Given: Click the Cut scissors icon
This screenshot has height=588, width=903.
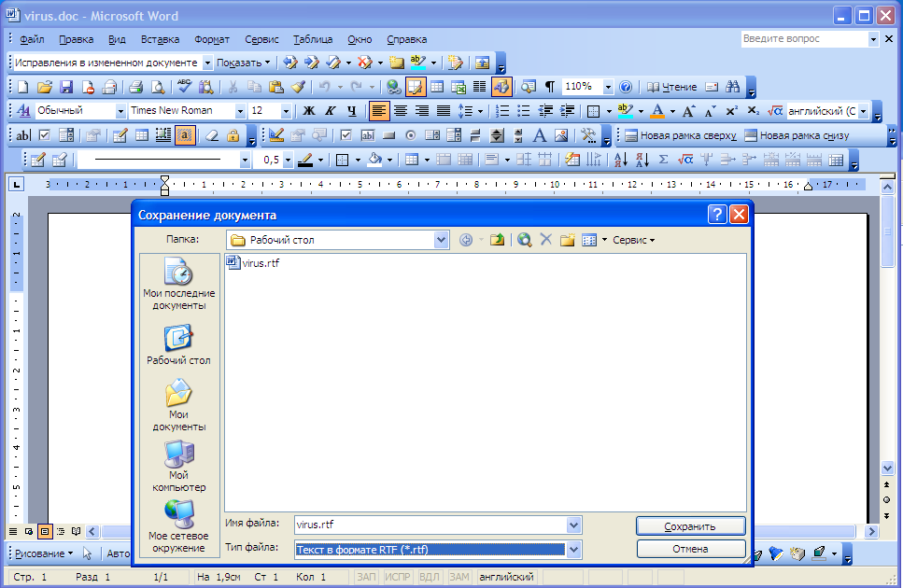Looking at the screenshot, I should (x=233, y=87).
